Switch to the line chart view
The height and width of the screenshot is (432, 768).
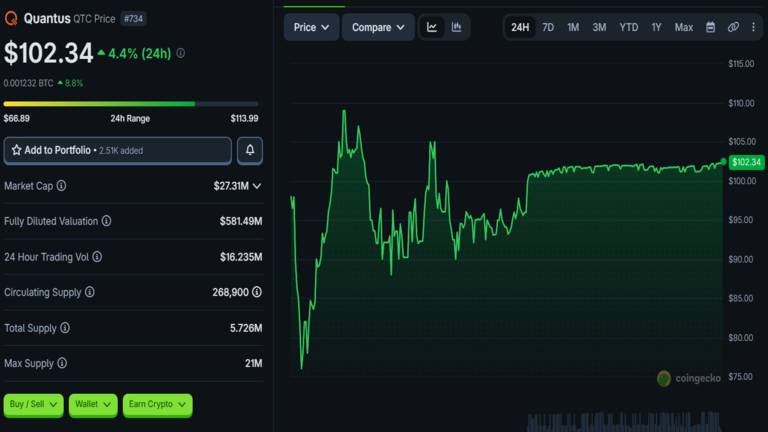coord(432,27)
